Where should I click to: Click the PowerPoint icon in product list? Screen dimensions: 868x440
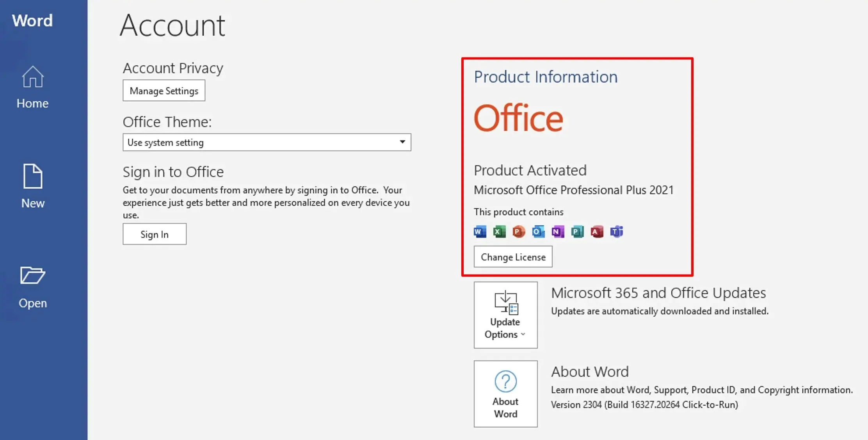[x=519, y=232]
